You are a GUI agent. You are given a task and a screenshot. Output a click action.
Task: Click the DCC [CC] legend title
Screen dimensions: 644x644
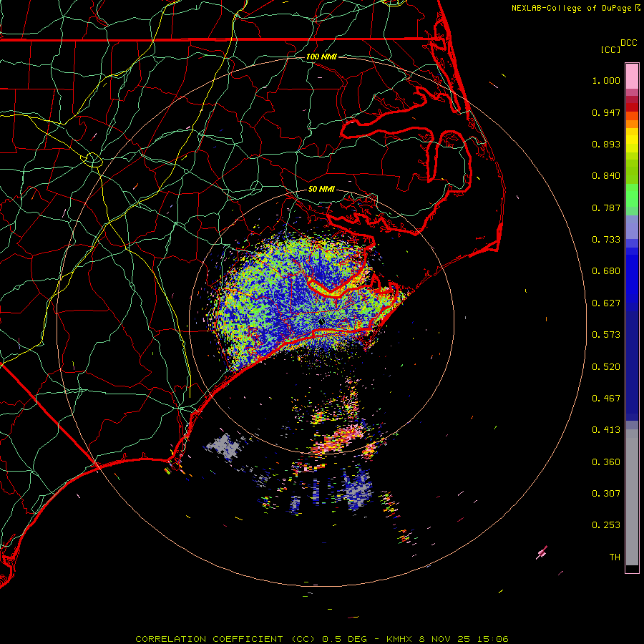[x=618, y=46]
